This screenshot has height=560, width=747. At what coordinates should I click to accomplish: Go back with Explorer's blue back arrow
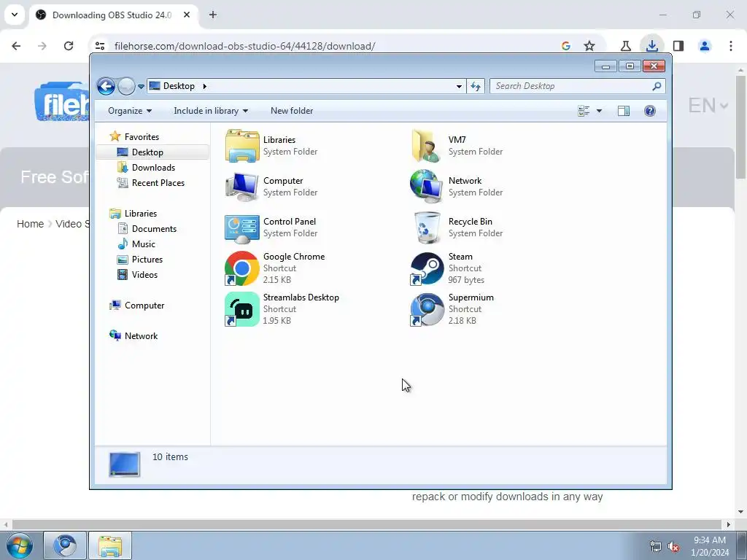coord(106,86)
